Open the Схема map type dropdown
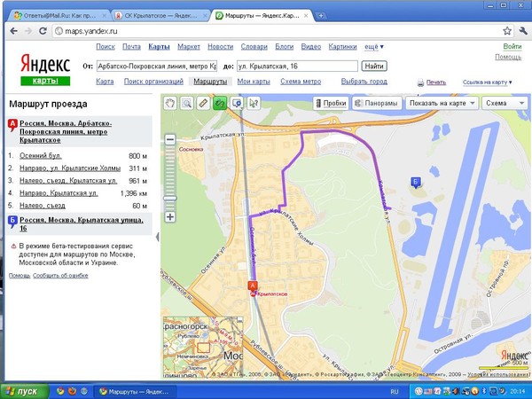This screenshot has width=532, height=399. tap(505, 103)
